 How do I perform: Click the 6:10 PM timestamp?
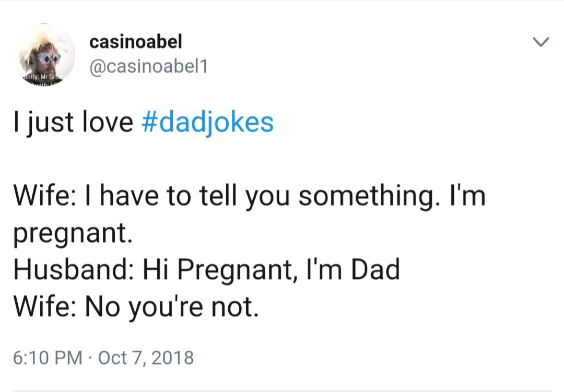click(x=47, y=358)
